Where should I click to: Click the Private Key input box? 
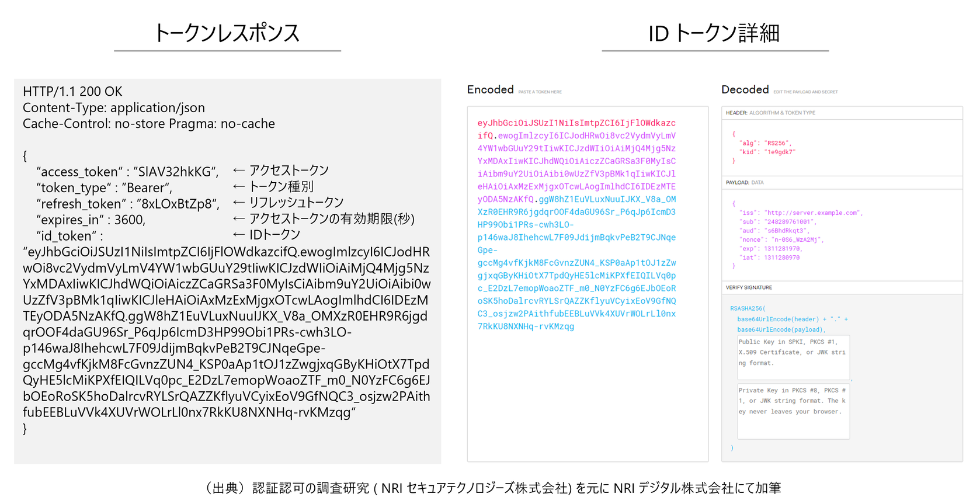(x=793, y=411)
